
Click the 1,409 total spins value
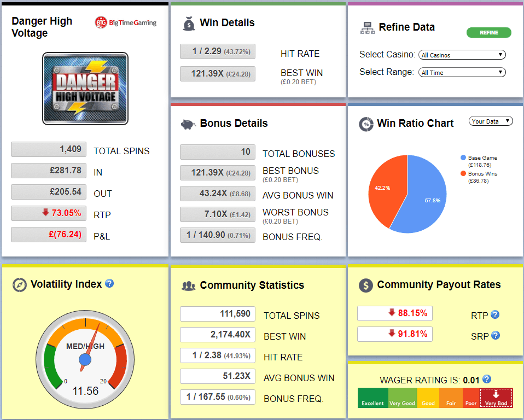pyautogui.click(x=49, y=149)
